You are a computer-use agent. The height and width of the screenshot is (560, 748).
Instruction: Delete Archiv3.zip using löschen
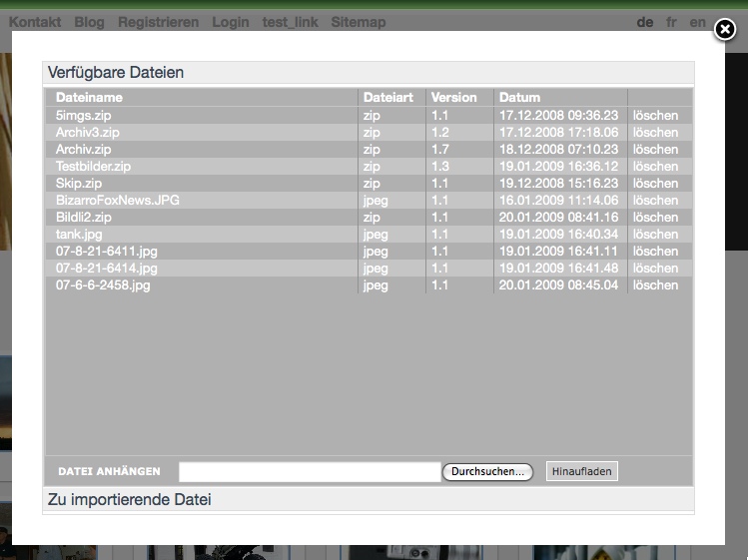pos(655,133)
